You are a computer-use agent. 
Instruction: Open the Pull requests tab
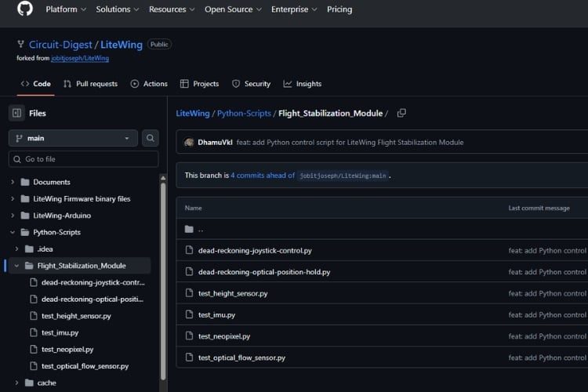tap(90, 84)
